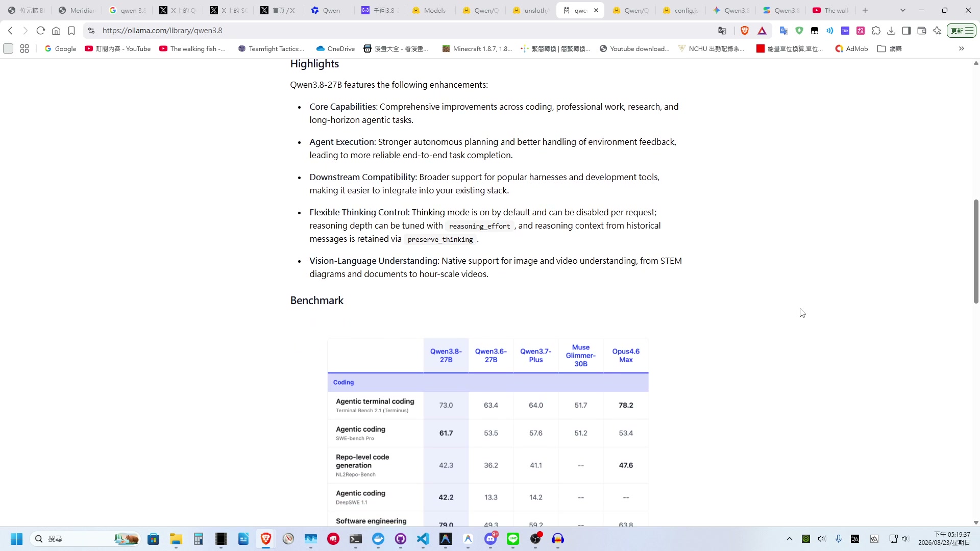Click the address bar translate icon
The height and width of the screenshot is (551, 980).
[722, 31]
